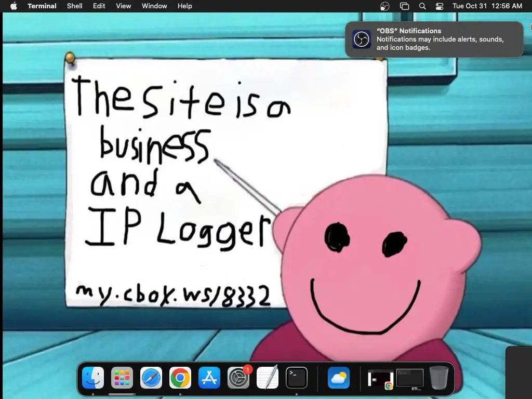The width and height of the screenshot is (532, 399).
Task: Open Spotlight search magnifier
Action: 422,6
